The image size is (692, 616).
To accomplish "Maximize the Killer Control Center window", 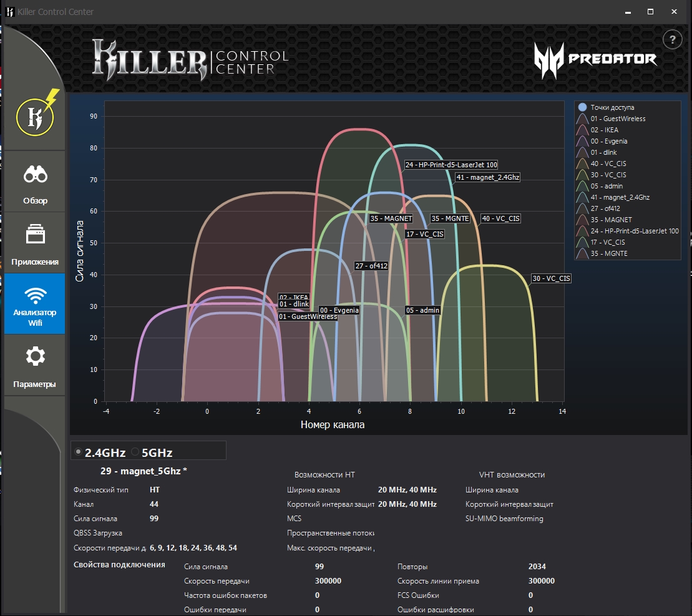I will [x=650, y=12].
